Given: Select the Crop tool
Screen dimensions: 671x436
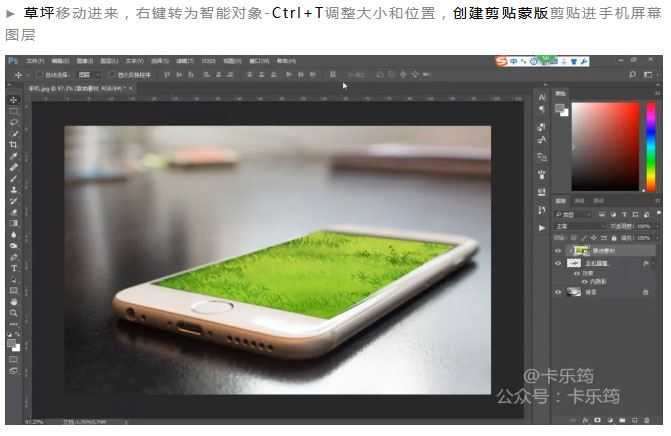Looking at the screenshot, I should coord(14,145).
